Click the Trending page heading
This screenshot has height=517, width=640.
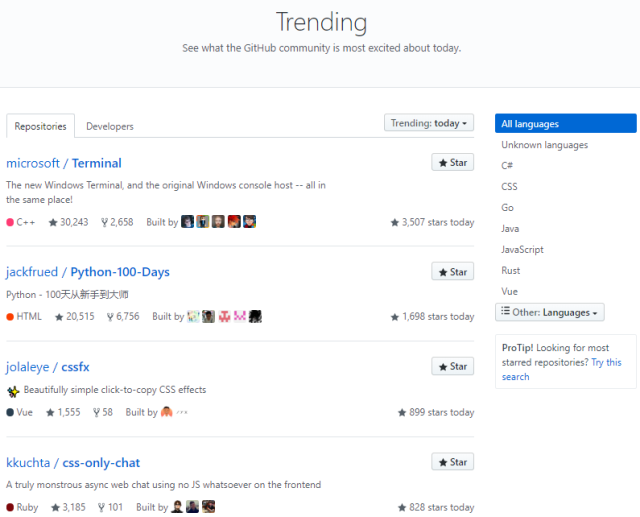point(321,23)
